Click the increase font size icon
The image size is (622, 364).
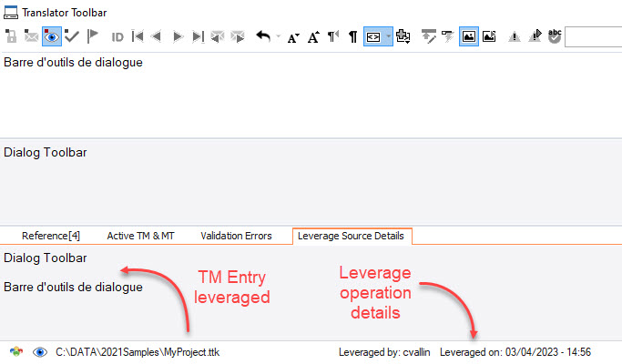(313, 37)
